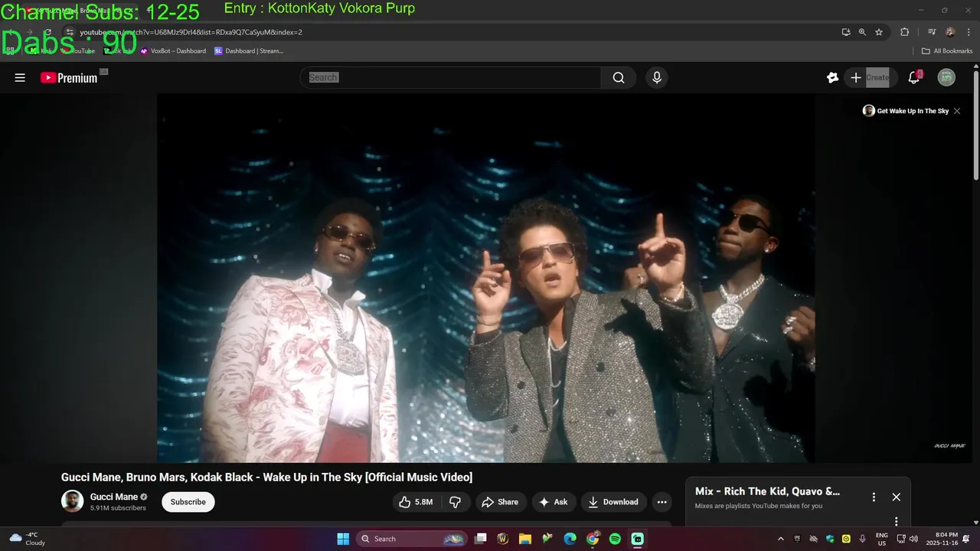Open Chrome three-dot menu
The width and height of the screenshot is (980, 551).
click(967, 32)
